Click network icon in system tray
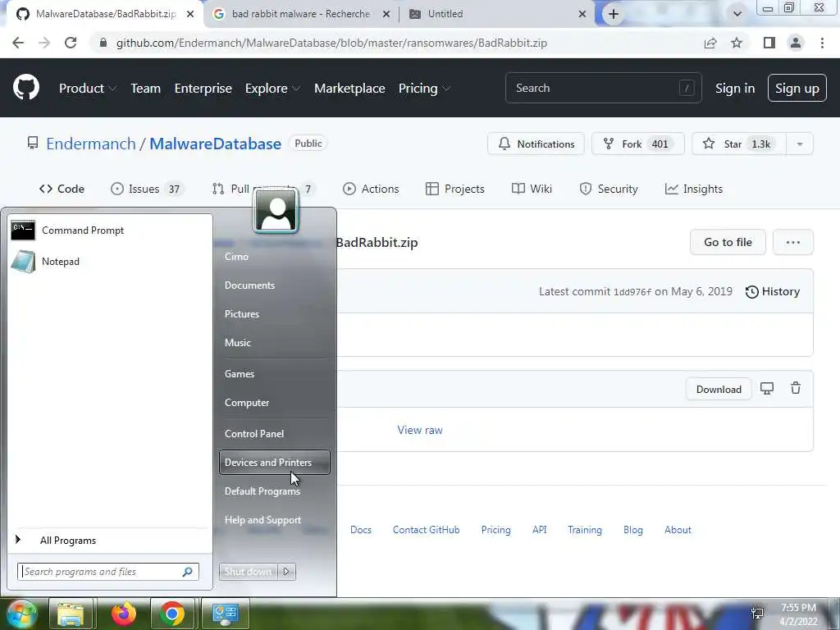The width and height of the screenshot is (840, 630). click(x=757, y=614)
